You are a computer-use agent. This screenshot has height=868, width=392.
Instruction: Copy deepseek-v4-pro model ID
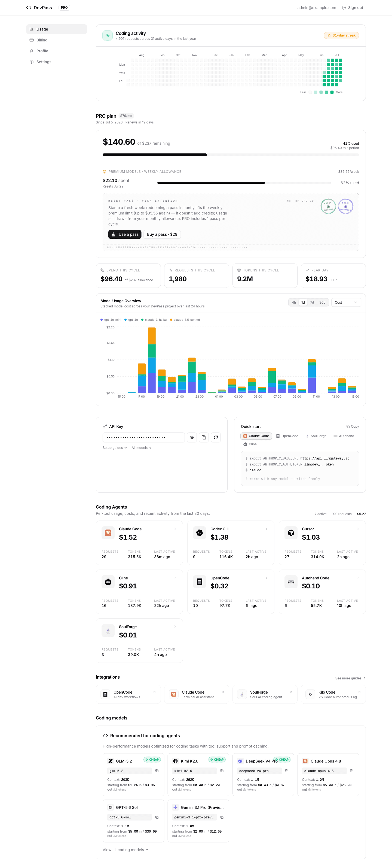287,771
